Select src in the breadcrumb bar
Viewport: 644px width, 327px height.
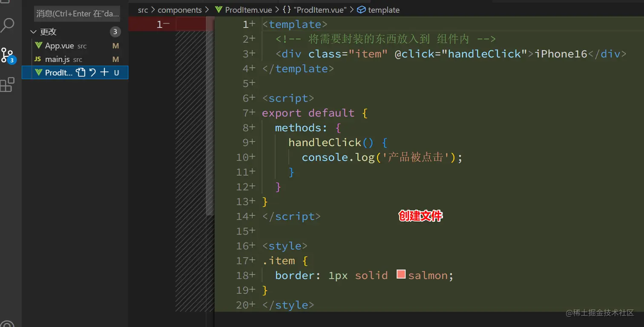(x=143, y=10)
